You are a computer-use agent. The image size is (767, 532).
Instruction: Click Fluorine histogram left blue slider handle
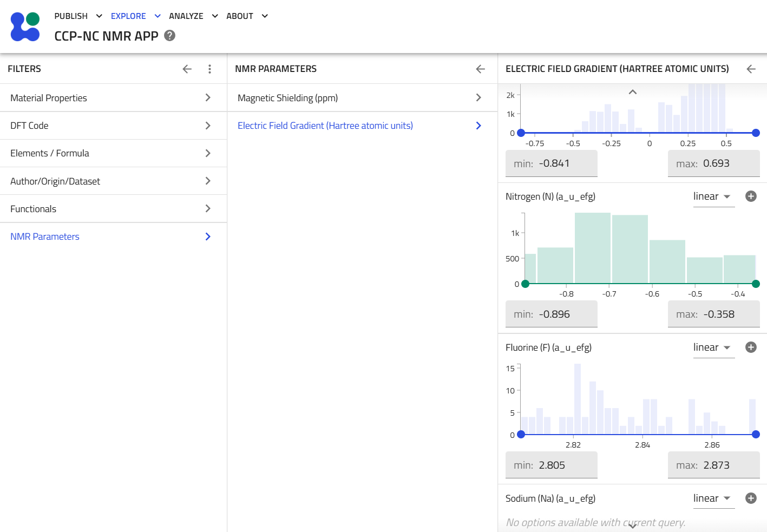pyautogui.click(x=521, y=435)
